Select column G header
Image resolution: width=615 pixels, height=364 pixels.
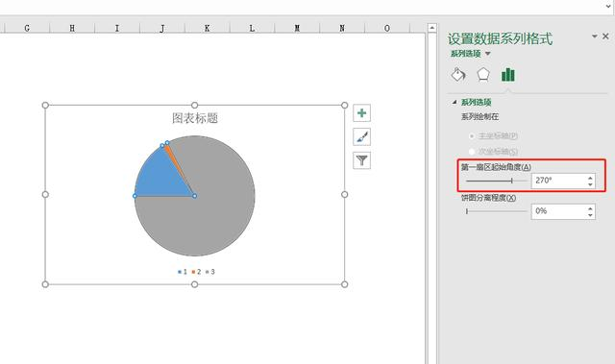click(x=27, y=28)
